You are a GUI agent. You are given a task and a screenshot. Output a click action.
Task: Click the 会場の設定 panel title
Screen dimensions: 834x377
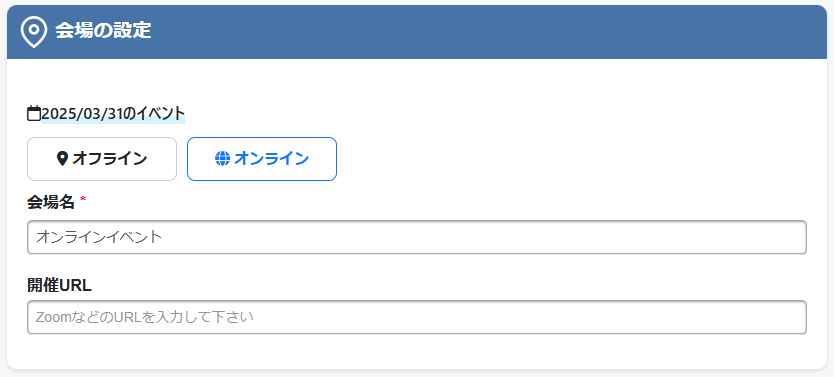[x=103, y=31]
